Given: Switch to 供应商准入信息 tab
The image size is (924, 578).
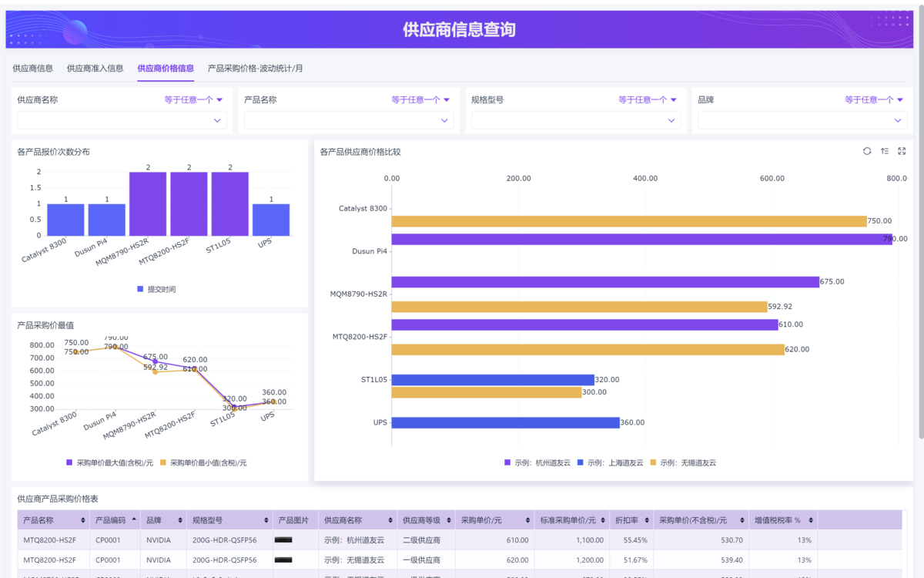Looking at the screenshot, I should 95,68.
